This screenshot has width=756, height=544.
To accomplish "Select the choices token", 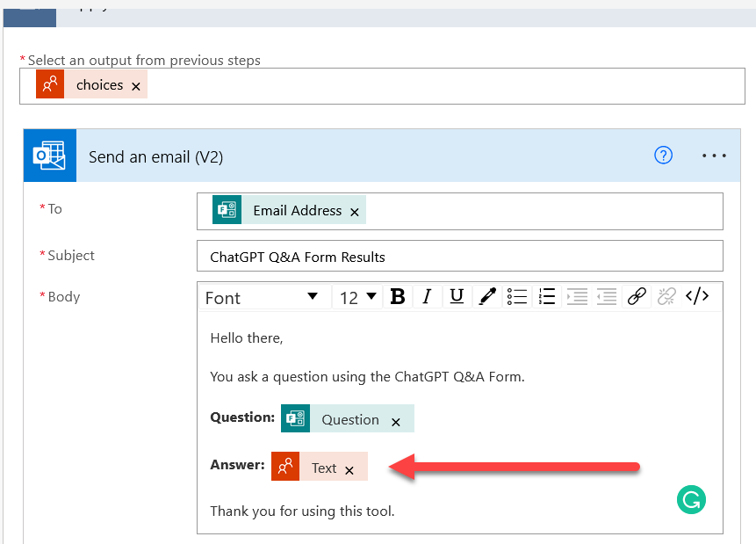I will coord(91,84).
